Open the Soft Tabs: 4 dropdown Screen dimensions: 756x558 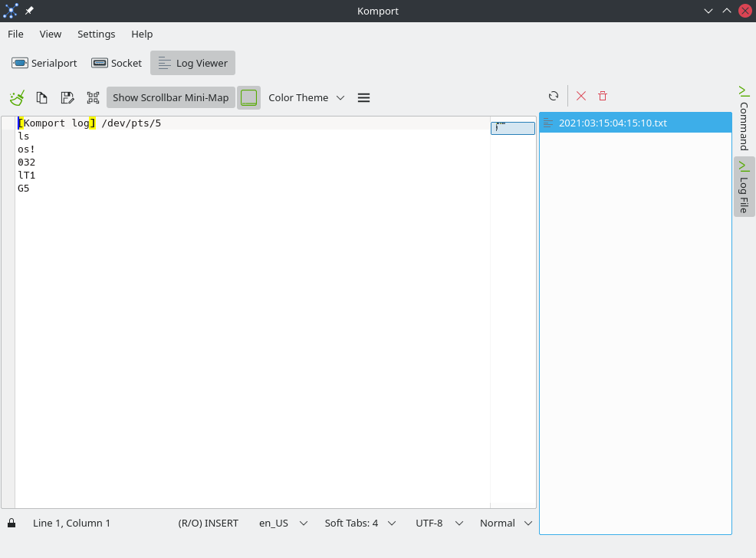[360, 524]
